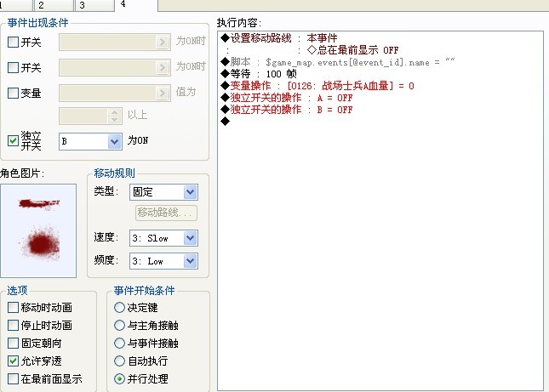Select the 与主角接触 trigger radio button

(119, 325)
